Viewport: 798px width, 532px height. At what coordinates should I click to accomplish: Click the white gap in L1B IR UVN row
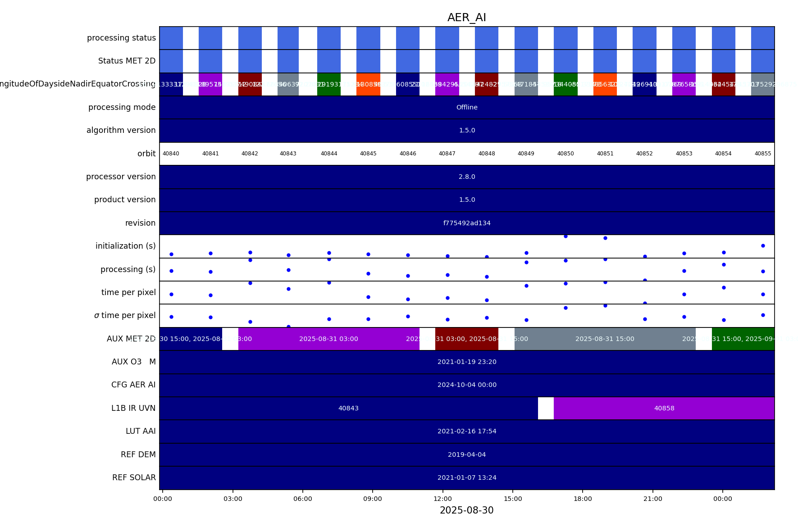[546, 408]
